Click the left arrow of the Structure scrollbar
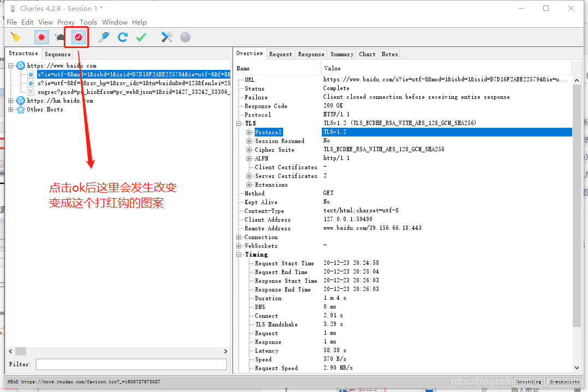588x392 pixels. [10, 352]
